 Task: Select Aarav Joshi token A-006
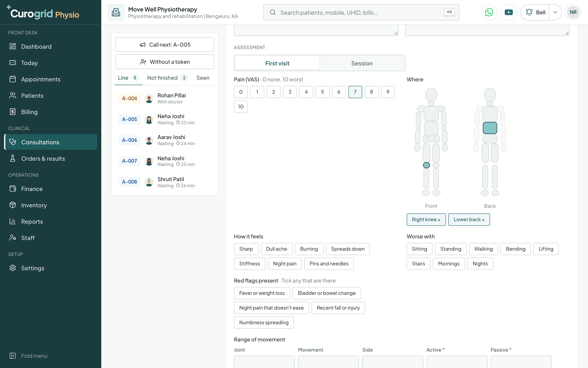coord(165,140)
